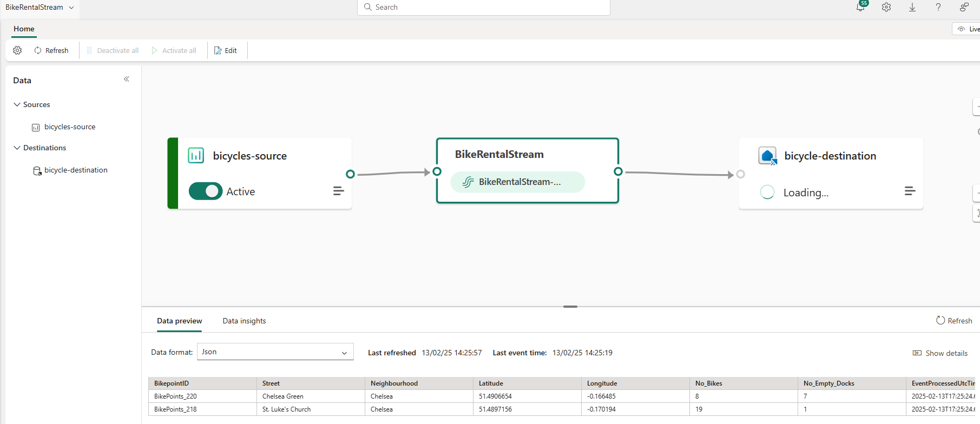980x424 pixels.
Task: Select bicycles-source in the Data tree
Action: tap(70, 127)
